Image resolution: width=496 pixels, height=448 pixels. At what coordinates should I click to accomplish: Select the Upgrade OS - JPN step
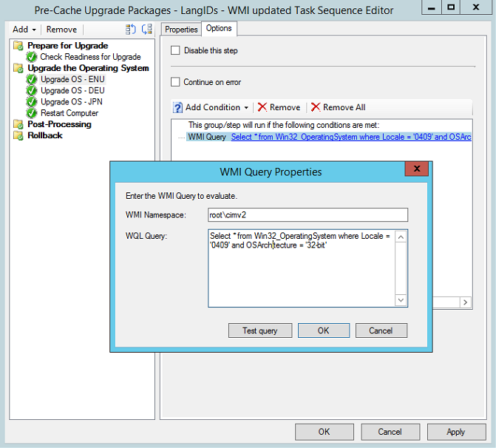coord(72,101)
